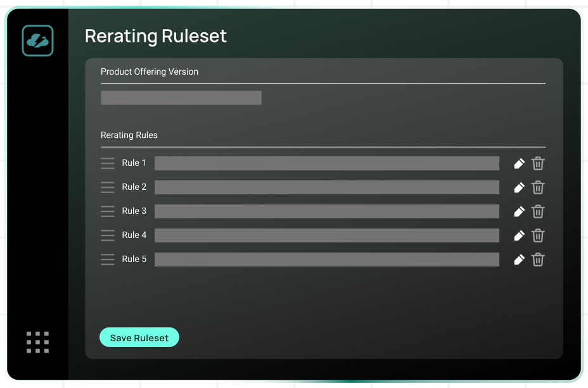Click the Product Offering Version field

click(181, 97)
